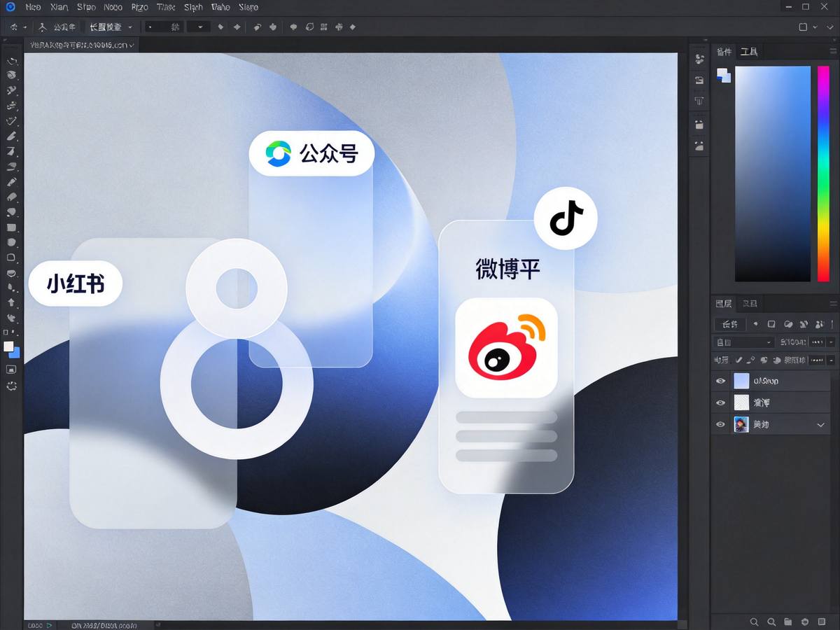The height and width of the screenshot is (630, 840).
Task: Select the Rectangle shape tool
Action: click(12, 227)
